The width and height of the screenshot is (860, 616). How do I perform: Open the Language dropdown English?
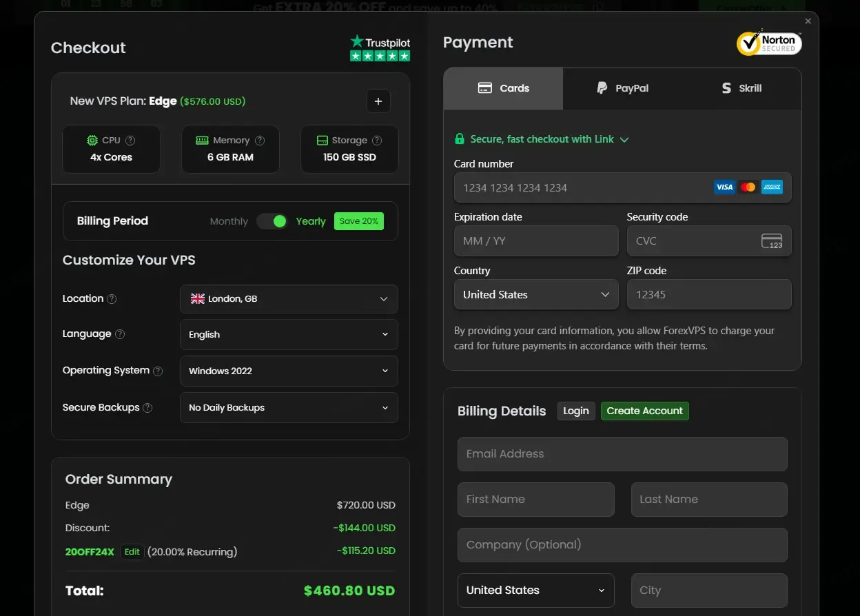pos(289,334)
